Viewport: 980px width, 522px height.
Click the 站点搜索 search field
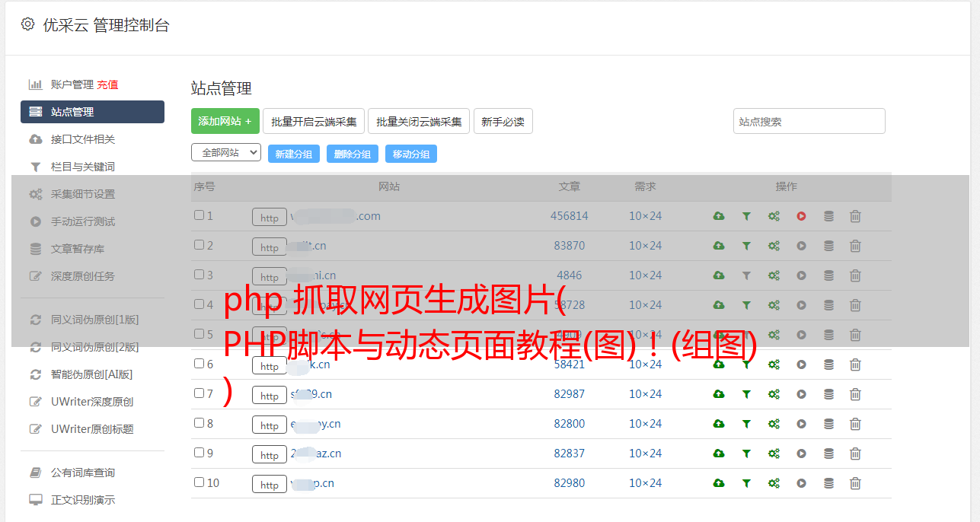pos(809,121)
